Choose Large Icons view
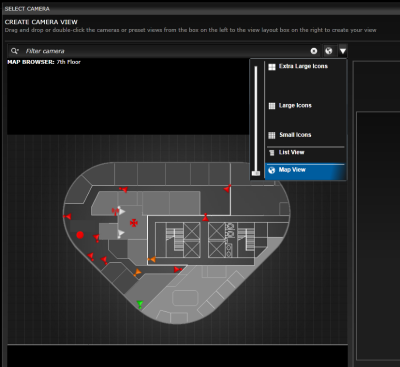The width and height of the screenshot is (400, 367). (295, 106)
